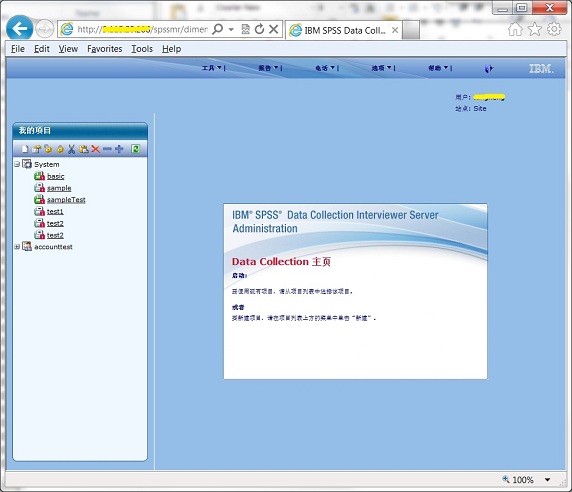Open the browser Tools gear icon

[554, 29]
